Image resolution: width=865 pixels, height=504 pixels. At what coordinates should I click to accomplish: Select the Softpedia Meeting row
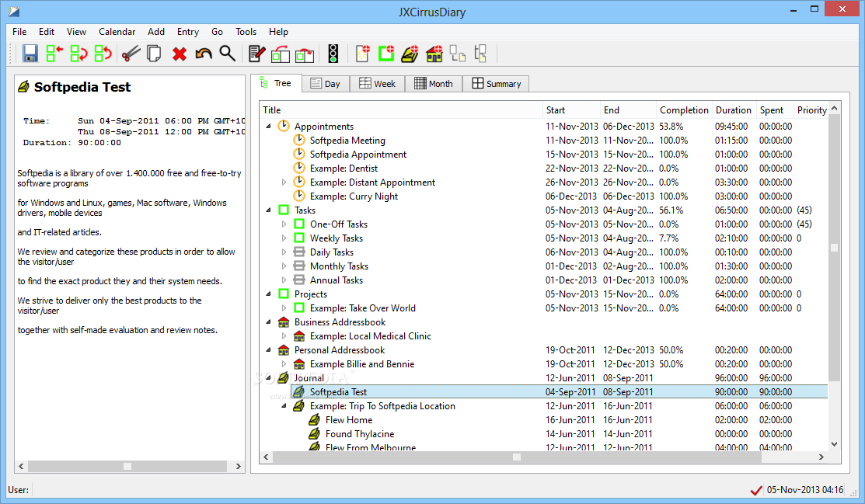click(x=544, y=140)
